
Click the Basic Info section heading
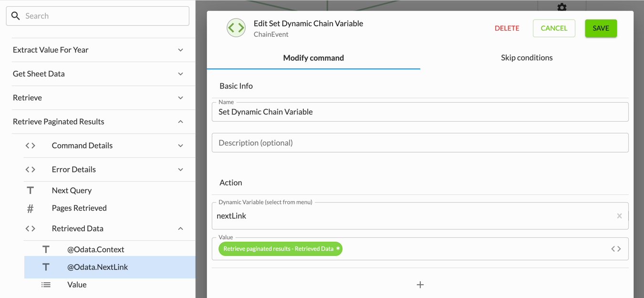tap(236, 86)
